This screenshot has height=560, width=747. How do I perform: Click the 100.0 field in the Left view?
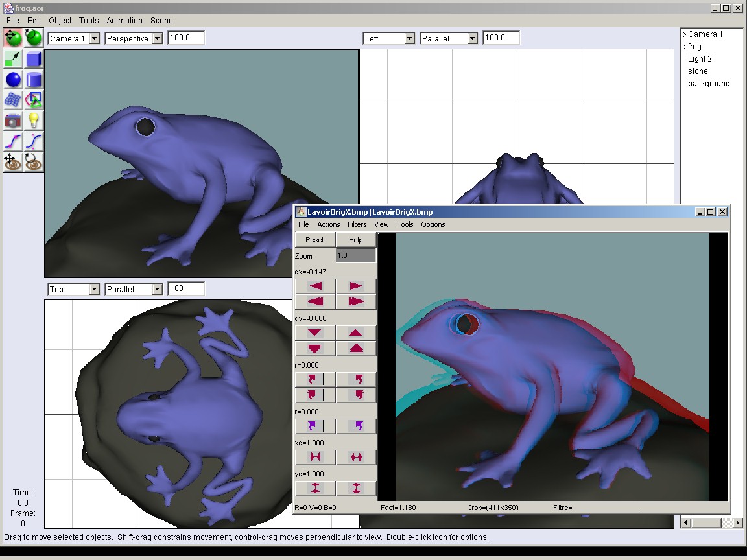click(501, 38)
